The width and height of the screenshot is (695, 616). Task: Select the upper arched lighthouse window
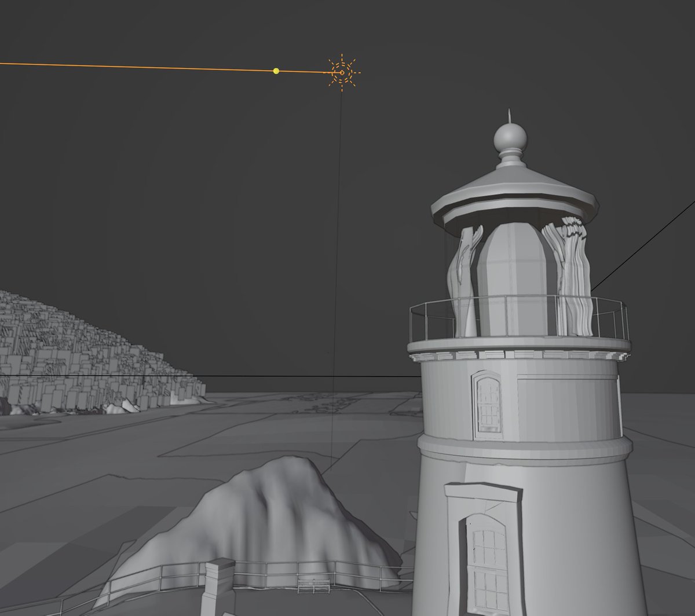488,405
